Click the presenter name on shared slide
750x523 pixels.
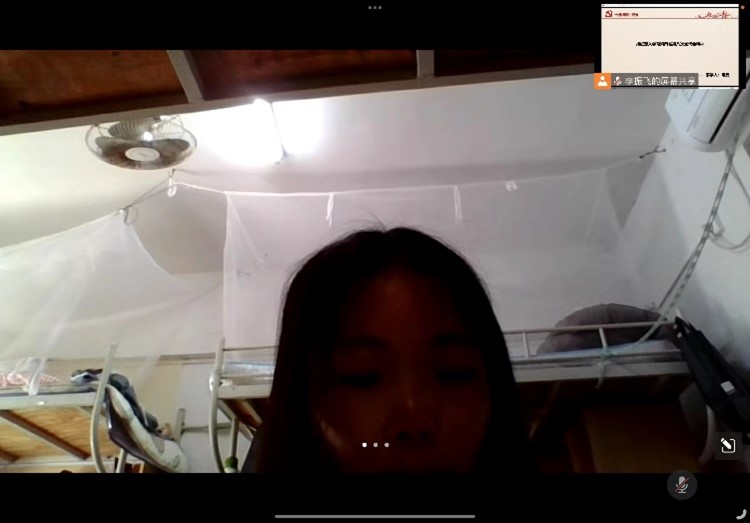point(717,73)
